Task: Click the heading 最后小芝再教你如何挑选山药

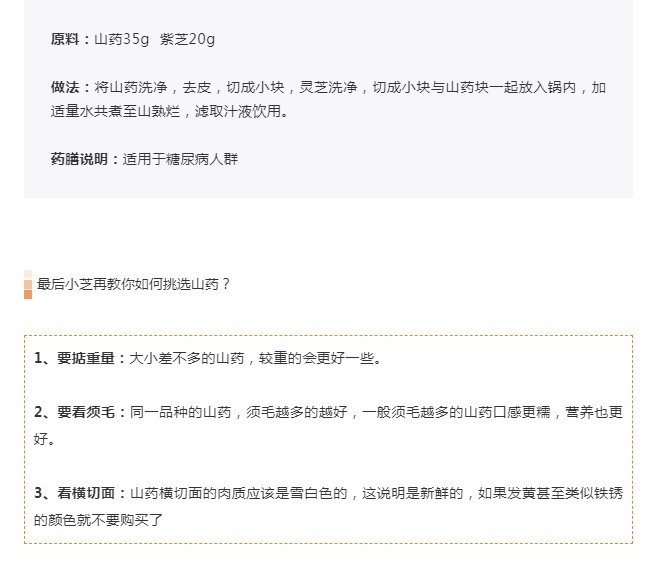Action: [x=133, y=284]
